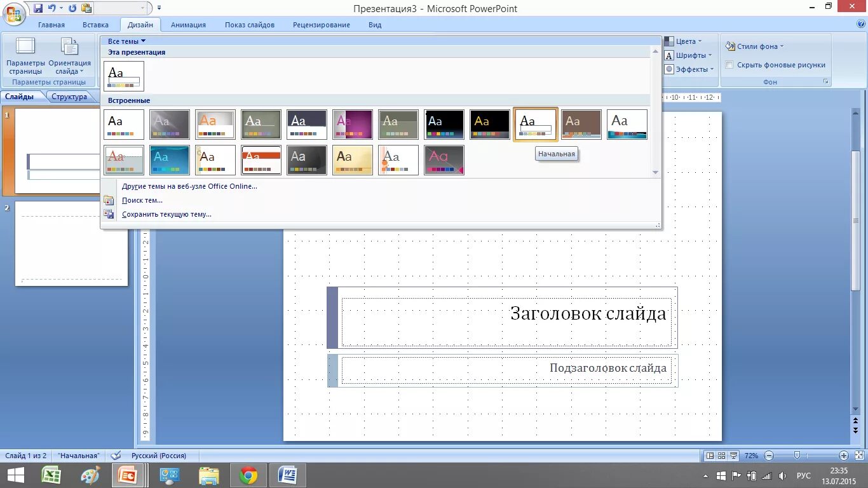Apply the first white Office theme thumbnail
Image resolution: width=868 pixels, height=488 pixels.
tap(124, 125)
